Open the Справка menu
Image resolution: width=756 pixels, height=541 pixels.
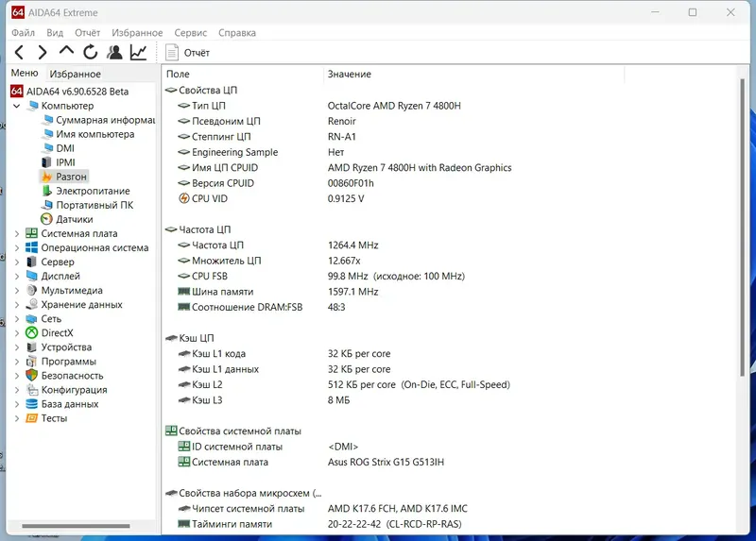(237, 33)
